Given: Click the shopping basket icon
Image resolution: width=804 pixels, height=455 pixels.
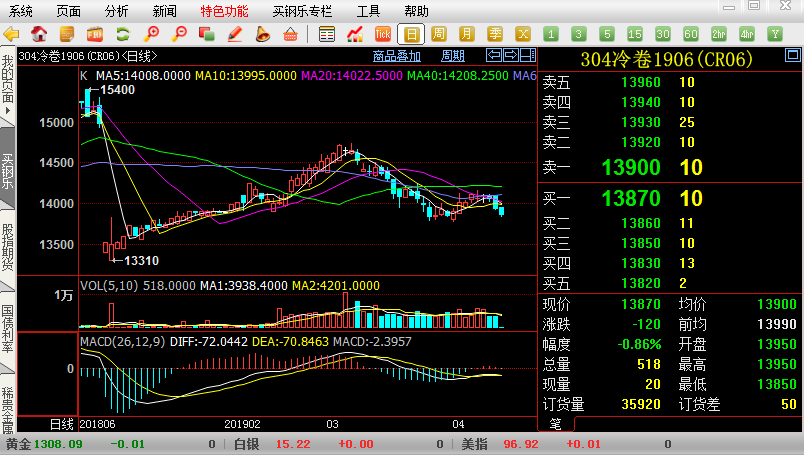Looking at the screenshot, I should 290,34.
